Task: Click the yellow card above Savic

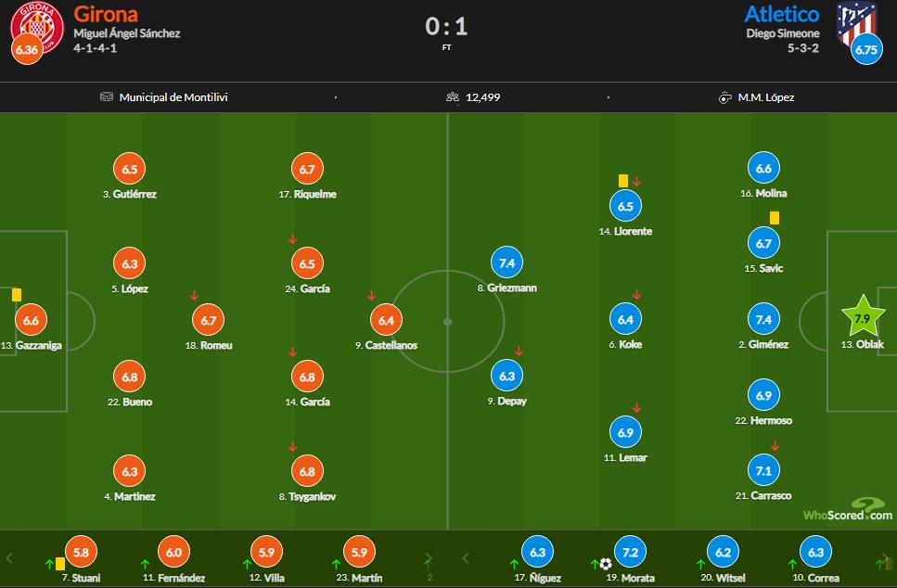Action: click(774, 217)
